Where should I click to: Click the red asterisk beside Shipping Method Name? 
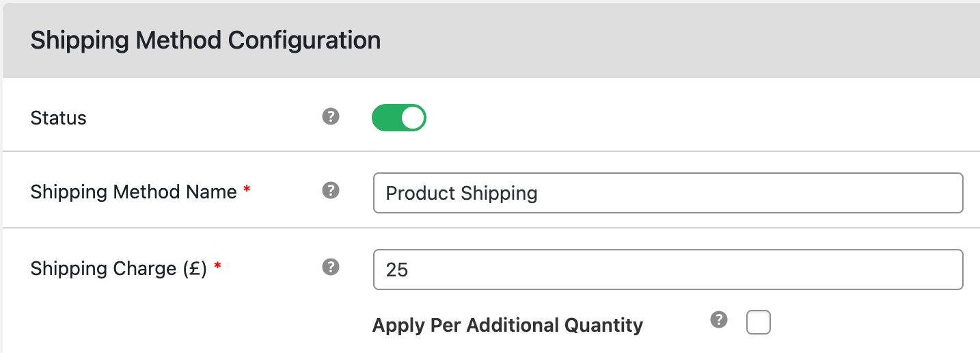[x=247, y=191]
